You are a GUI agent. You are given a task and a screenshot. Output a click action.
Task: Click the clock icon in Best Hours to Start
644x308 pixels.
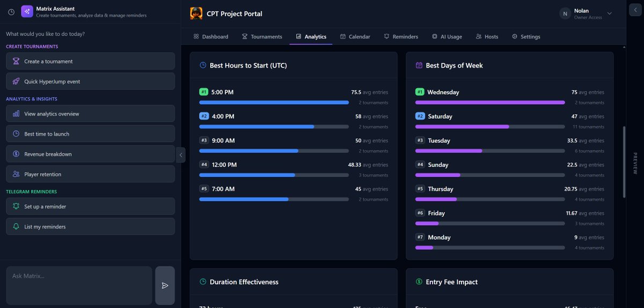pyautogui.click(x=203, y=65)
